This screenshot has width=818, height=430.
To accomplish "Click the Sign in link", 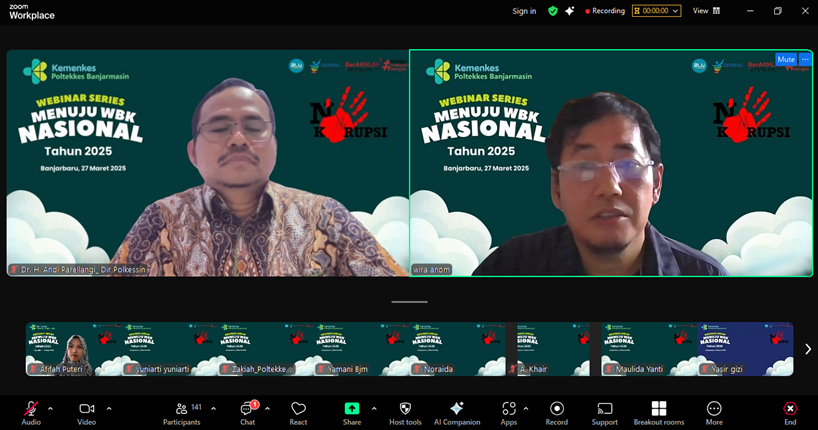I will [524, 11].
